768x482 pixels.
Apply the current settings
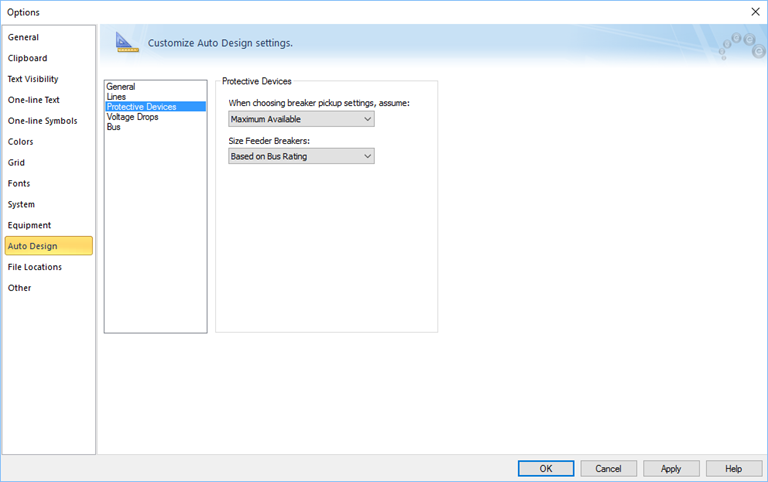tap(671, 468)
